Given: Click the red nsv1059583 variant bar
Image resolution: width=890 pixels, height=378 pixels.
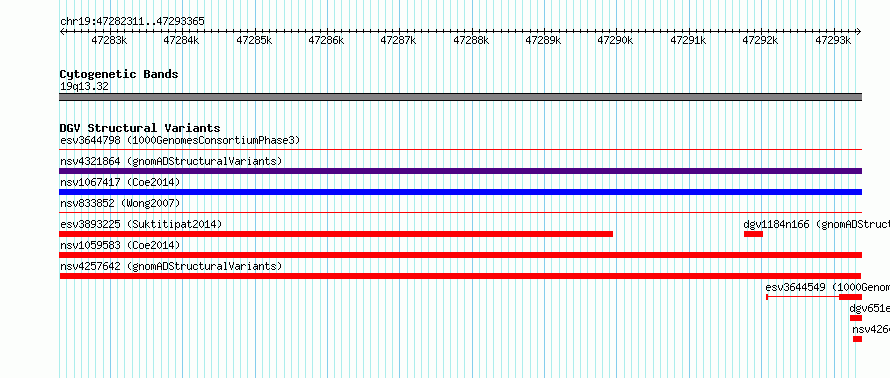Looking at the screenshot, I should pos(460,255).
